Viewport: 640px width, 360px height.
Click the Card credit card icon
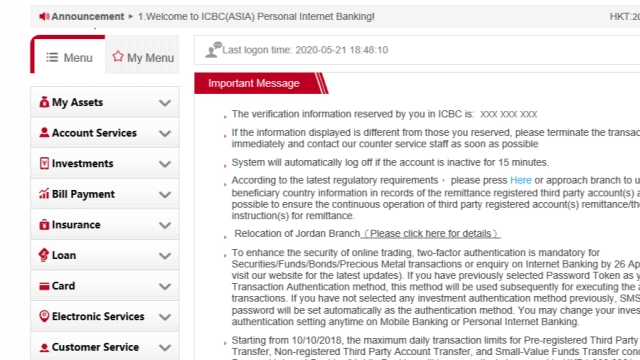[x=44, y=286]
